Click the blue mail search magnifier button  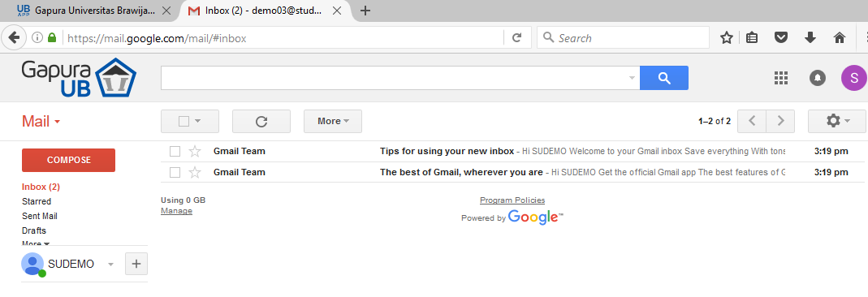tap(663, 78)
